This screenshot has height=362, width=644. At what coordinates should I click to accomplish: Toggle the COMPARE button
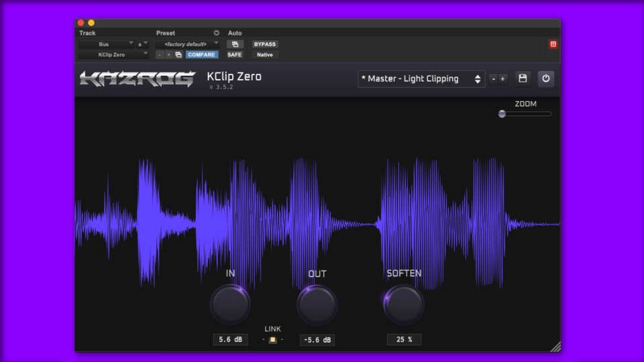(201, 54)
